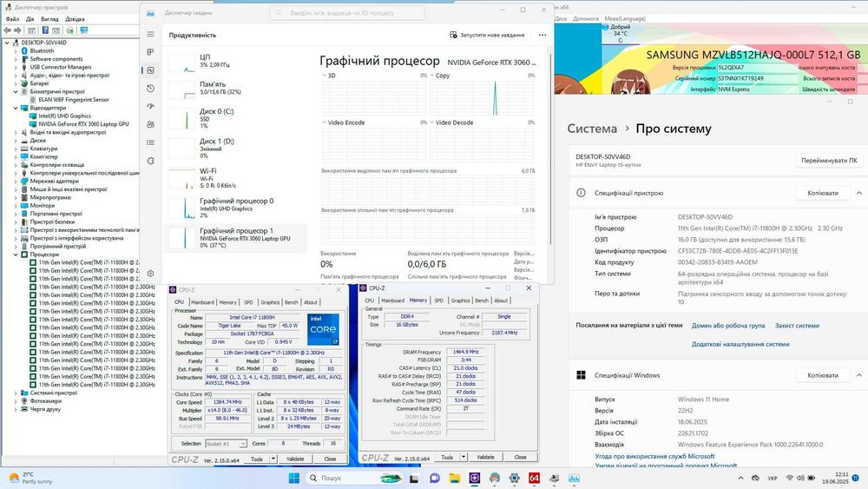Image resolution: width=868 pixels, height=489 pixels.
Task: Open the three-dots more options in Task Manager
Action: (x=542, y=35)
